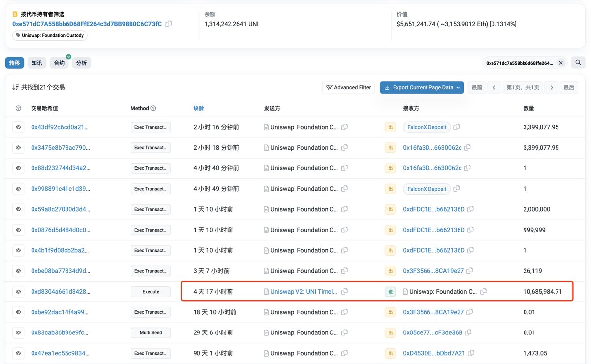Copy sender address in 0x998891c41c1d39 row
The image size is (591, 364).
(344, 189)
